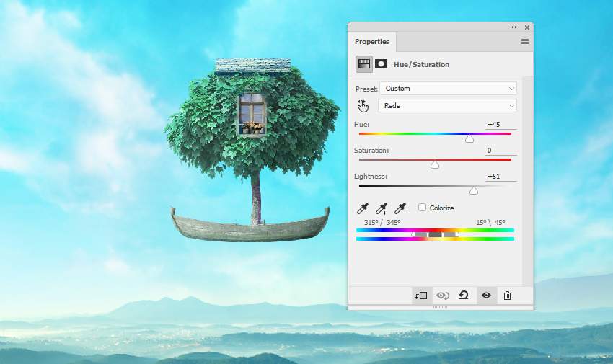
Task: Reset adjustment to defaults
Action: point(464,296)
